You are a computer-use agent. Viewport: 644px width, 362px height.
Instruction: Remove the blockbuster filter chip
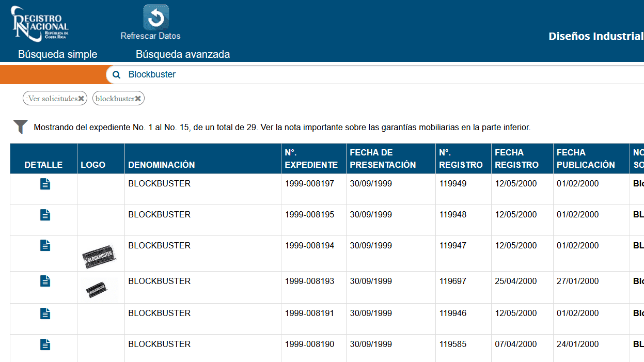pos(137,98)
